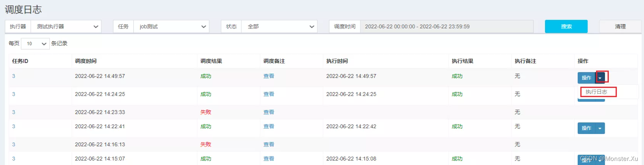Click task ID 3 in the 14:15:07 row
This screenshot has height=165, width=644.
click(14, 159)
